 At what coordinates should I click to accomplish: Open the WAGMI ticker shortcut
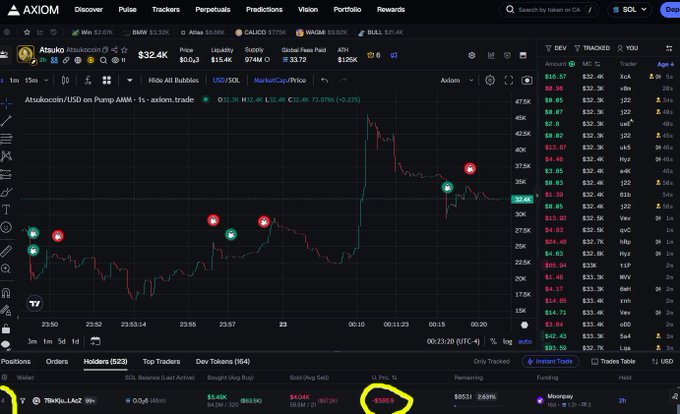322,33
